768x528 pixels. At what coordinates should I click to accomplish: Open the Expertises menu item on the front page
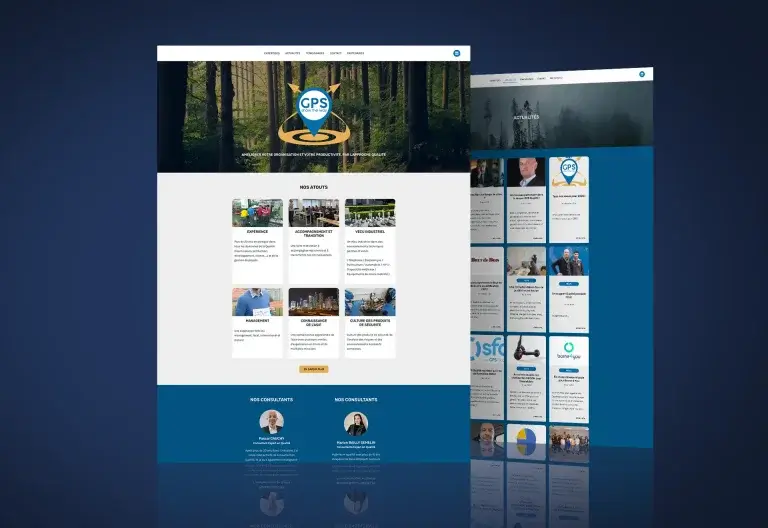271,53
